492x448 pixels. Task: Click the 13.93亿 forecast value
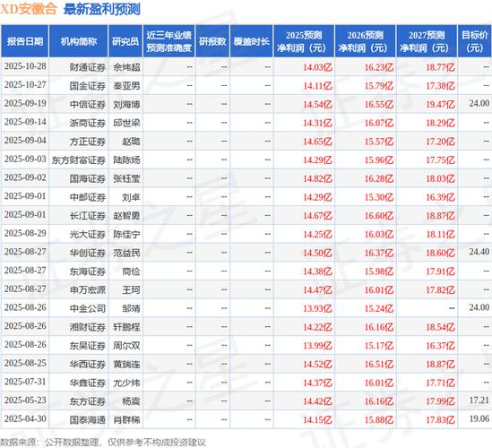(x=317, y=308)
